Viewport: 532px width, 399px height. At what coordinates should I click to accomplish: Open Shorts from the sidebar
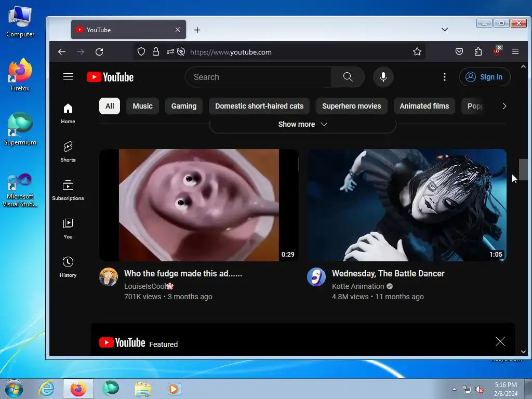click(x=68, y=152)
